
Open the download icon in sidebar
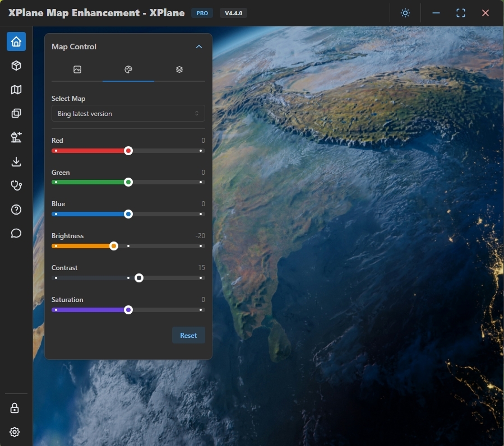pos(16,162)
